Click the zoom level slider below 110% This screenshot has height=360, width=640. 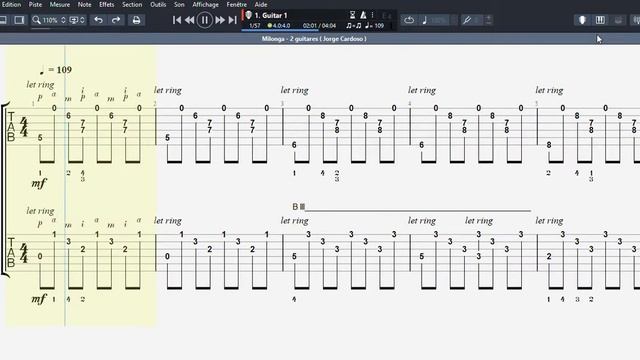coord(50,28)
